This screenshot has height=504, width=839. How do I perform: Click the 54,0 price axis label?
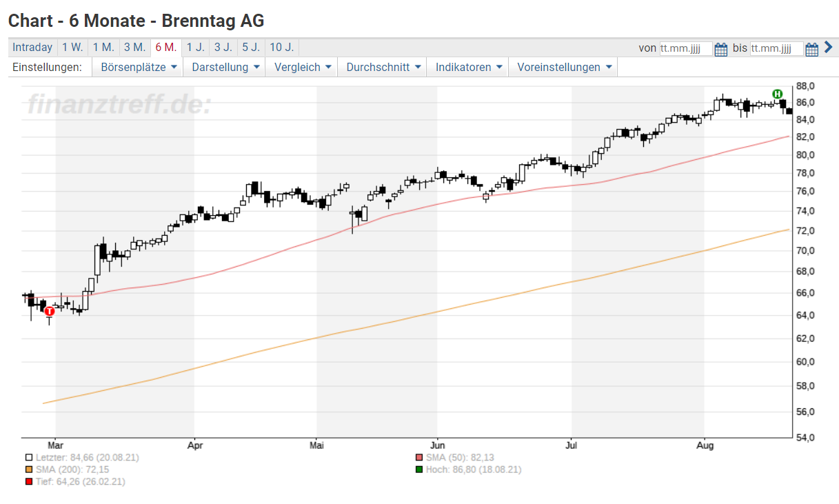point(806,437)
